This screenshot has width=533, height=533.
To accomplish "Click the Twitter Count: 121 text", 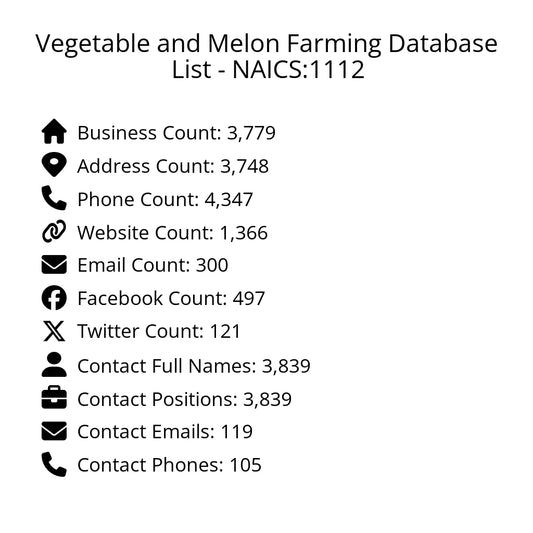I will pos(159,331).
